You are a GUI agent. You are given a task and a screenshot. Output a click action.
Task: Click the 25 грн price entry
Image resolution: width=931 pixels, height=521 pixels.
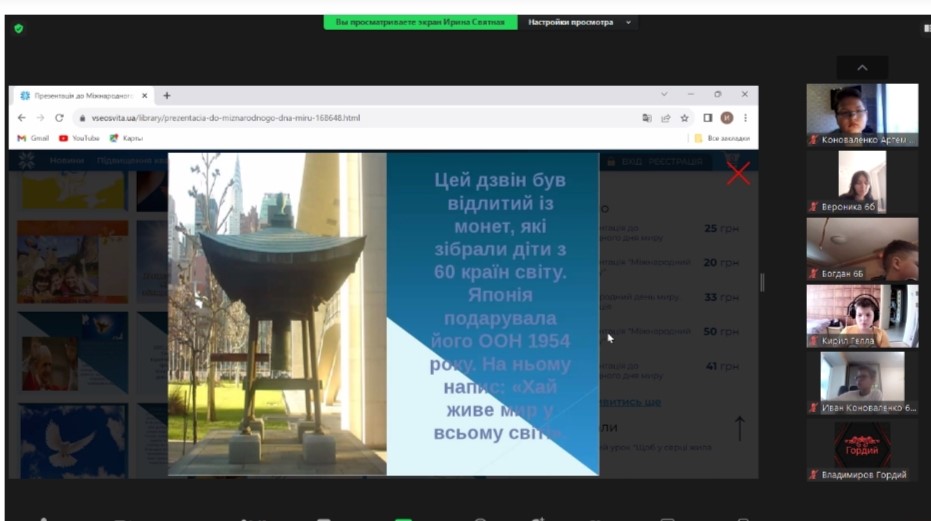721,228
